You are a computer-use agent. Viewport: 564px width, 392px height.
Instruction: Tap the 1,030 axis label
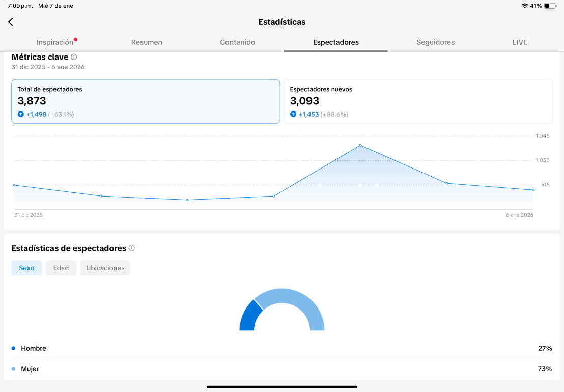click(x=543, y=160)
